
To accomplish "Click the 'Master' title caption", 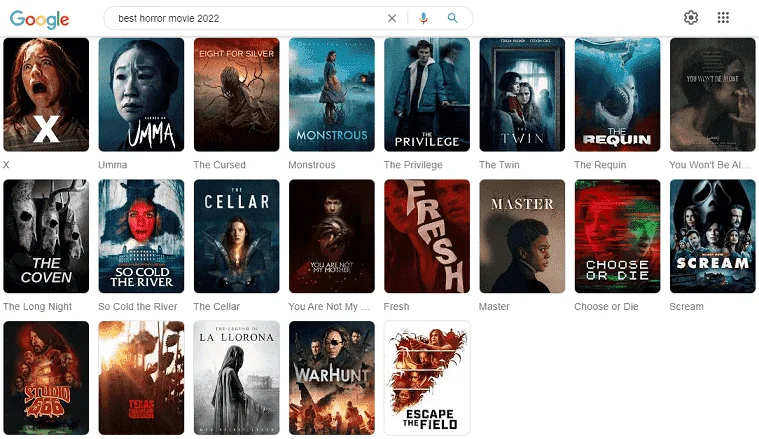I will [494, 306].
